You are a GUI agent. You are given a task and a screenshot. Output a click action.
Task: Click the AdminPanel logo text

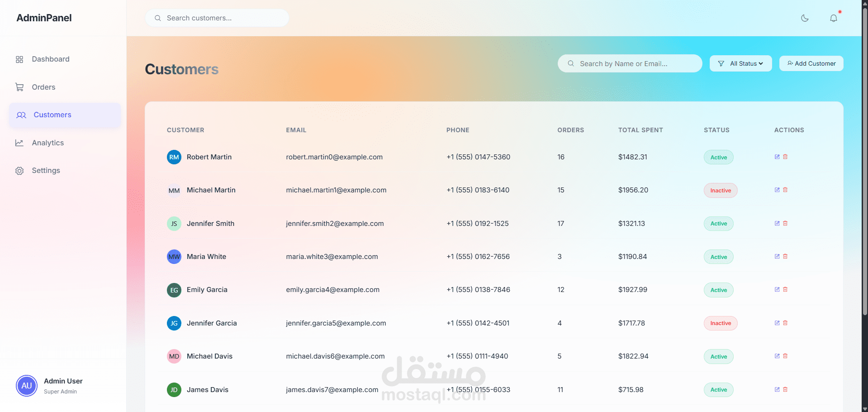click(x=44, y=18)
